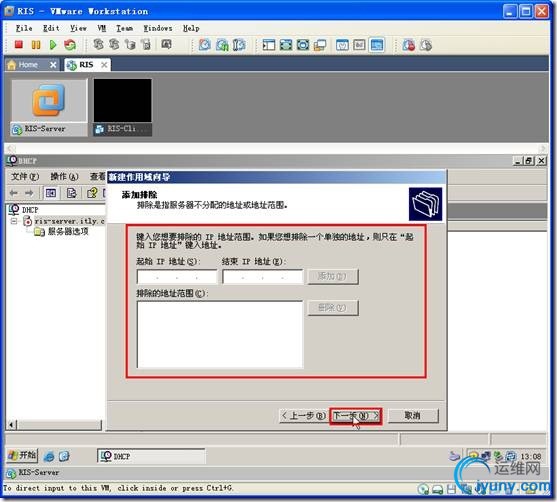
Task: Take a snapshot toolbar icon
Action: point(205,45)
